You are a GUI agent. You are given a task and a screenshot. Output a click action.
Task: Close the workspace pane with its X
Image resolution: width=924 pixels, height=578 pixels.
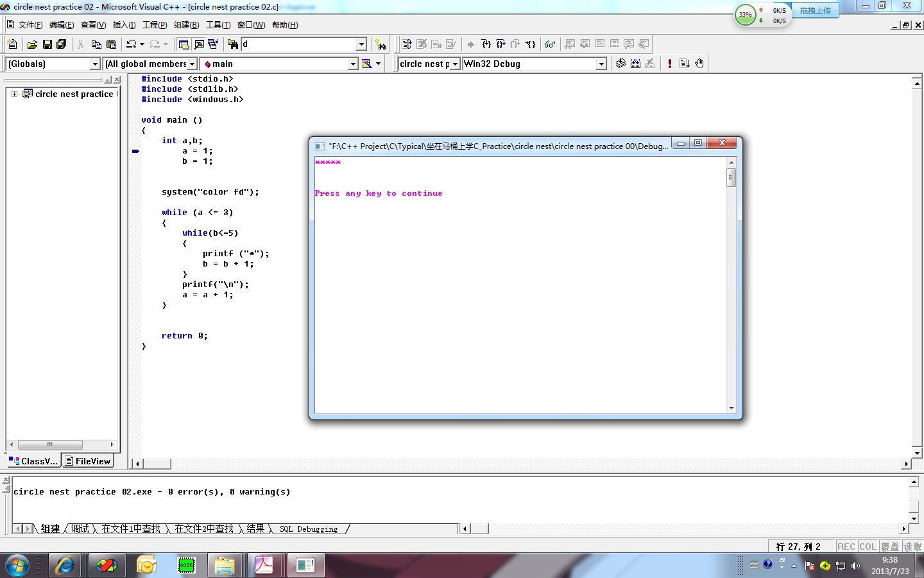point(117,80)
